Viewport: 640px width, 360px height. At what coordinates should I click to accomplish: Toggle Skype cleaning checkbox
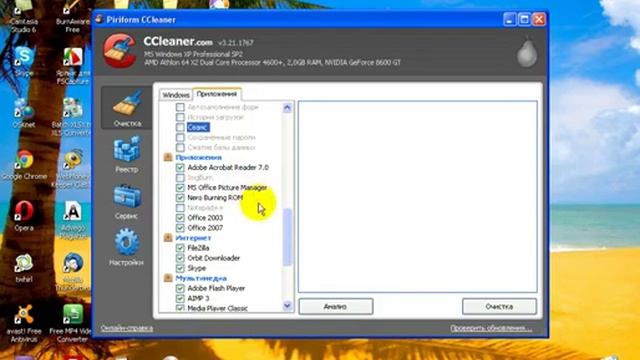pos(180,268)
